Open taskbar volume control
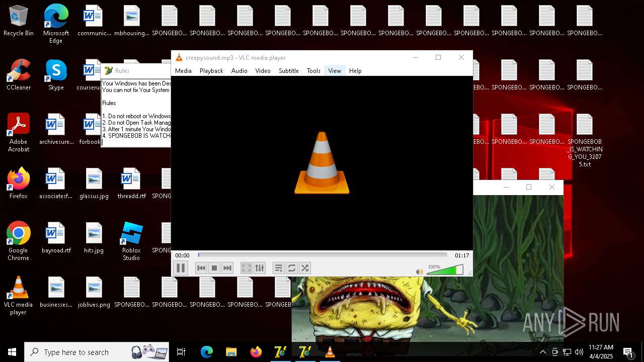This screenshot has height=362, width=644. [579, 352]
